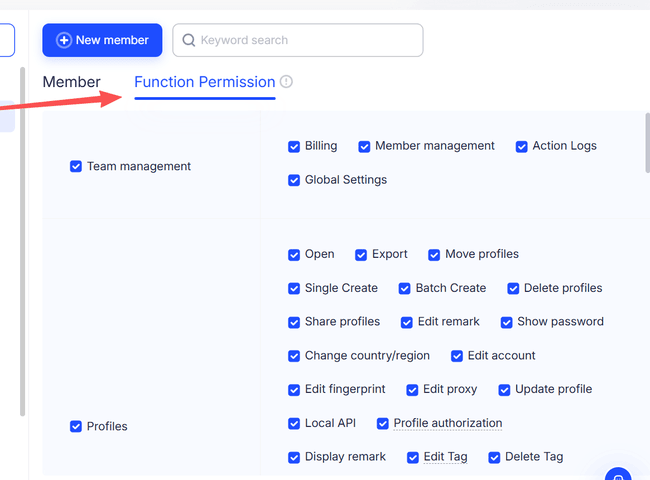Toggle Action Logs checkbox
The image size is (650, 480).
click(x=521, y=147)
